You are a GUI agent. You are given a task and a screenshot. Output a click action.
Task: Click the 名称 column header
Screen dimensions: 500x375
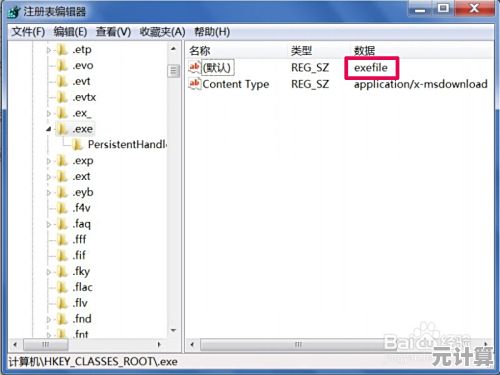click(x=200, y=51)
